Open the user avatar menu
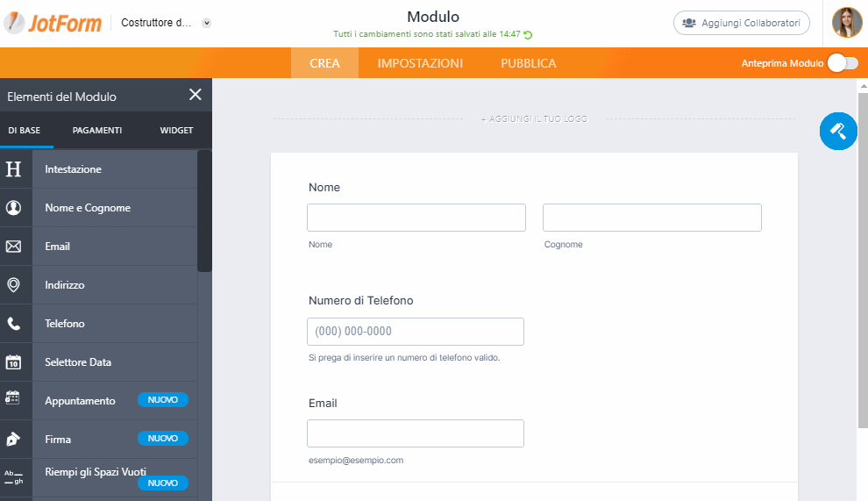Image resolution: width=868 pixels, height=501 pixels. 847,23
